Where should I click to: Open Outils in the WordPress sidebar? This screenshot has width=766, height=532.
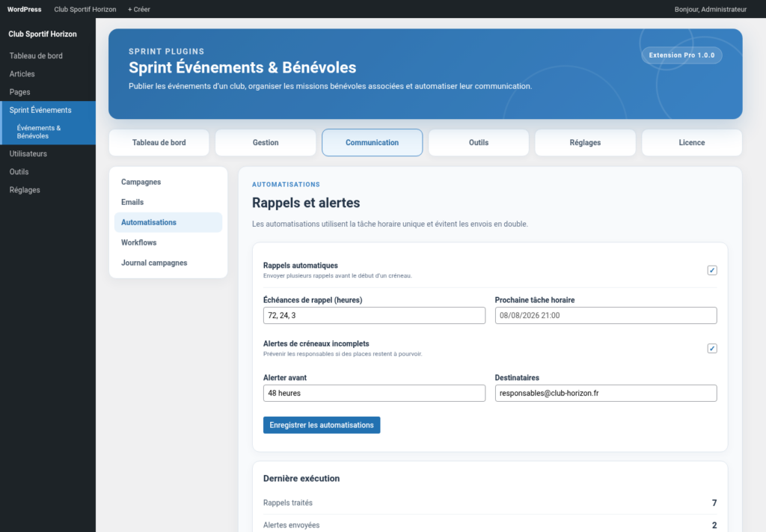tap(48, 171)
